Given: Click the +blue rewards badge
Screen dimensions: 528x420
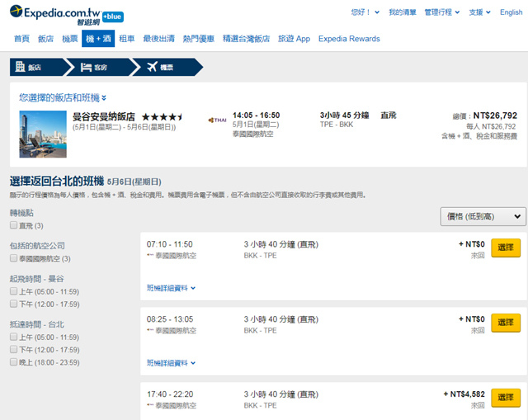Looking at the screenshot, I should pyautogui.click(x=113, y=17).
